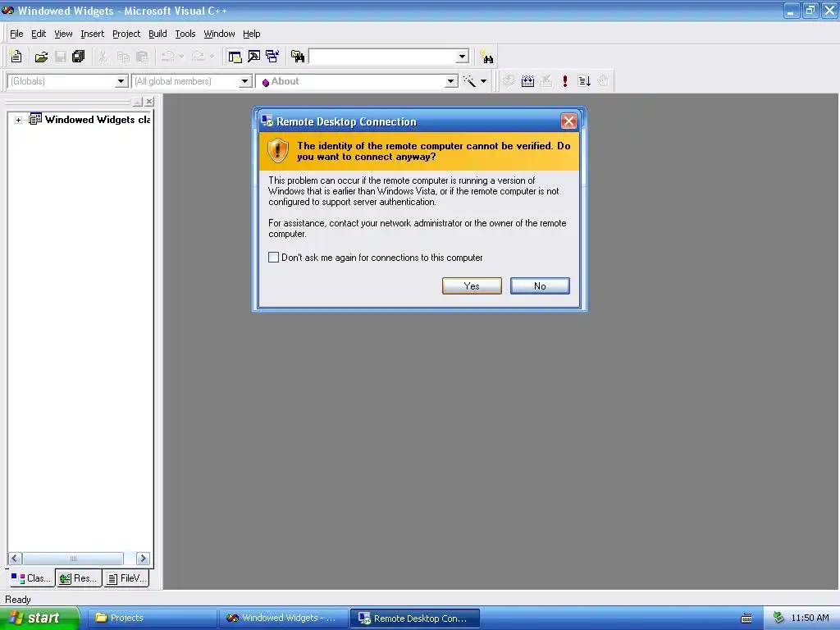Click the network tray icon near clock
840x630 pixels.
[x=778, y=618]
